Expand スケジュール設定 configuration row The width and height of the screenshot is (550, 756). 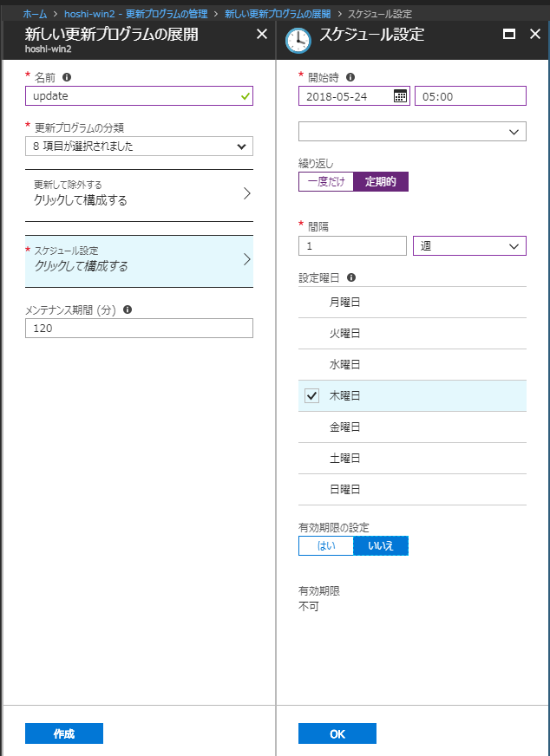(x=139, y=259)
